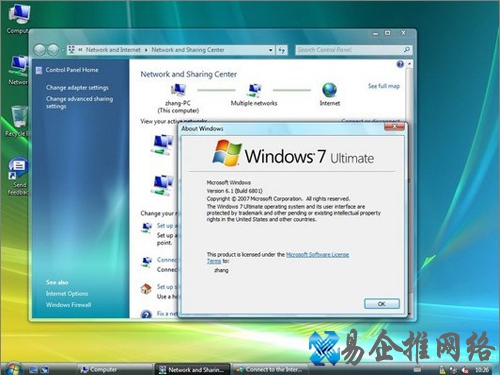
Task: Click the See full map link
Action: pyautogui.click(x=384, y=86)
